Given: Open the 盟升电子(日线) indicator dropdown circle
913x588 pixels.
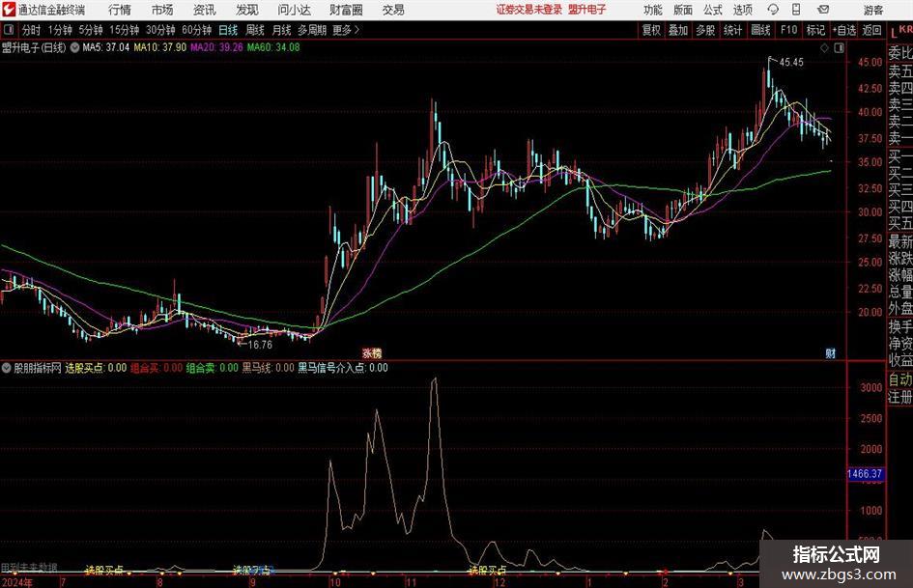Looking at the screenshot, I should (74, 47).
